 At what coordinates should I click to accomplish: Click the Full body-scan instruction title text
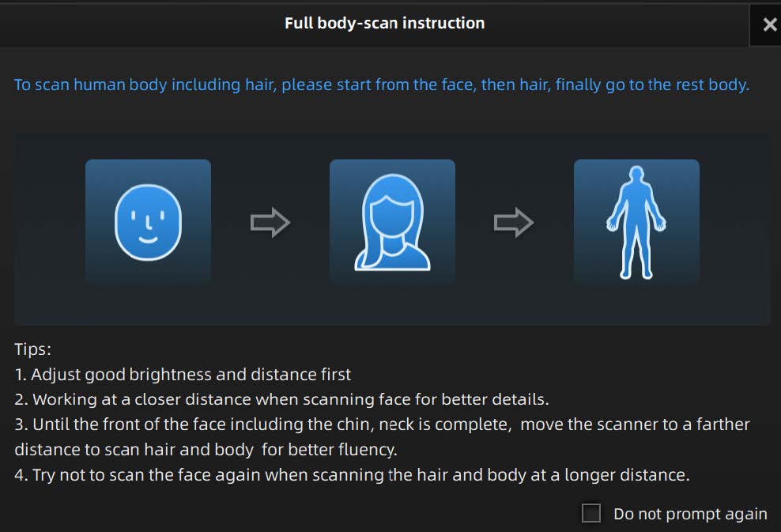point(384,23)
